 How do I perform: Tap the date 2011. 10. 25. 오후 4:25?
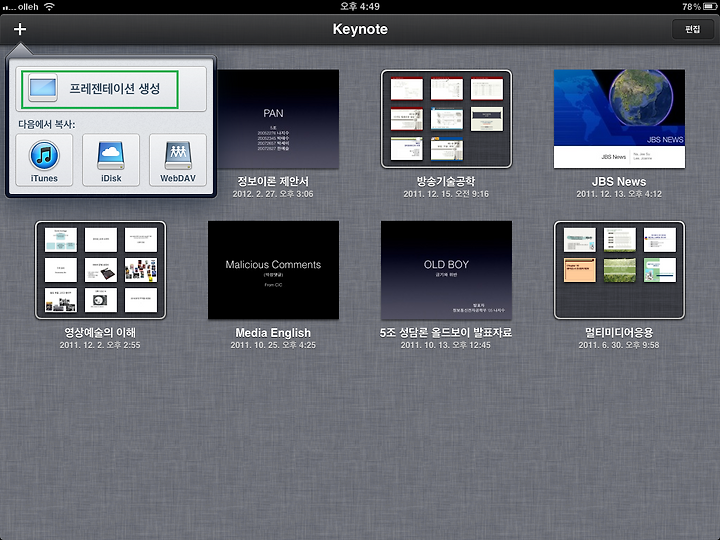click(273, 345)
